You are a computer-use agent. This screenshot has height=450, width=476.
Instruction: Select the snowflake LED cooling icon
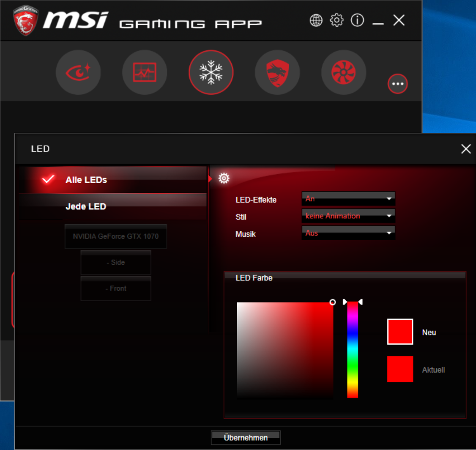coord(211,72)
